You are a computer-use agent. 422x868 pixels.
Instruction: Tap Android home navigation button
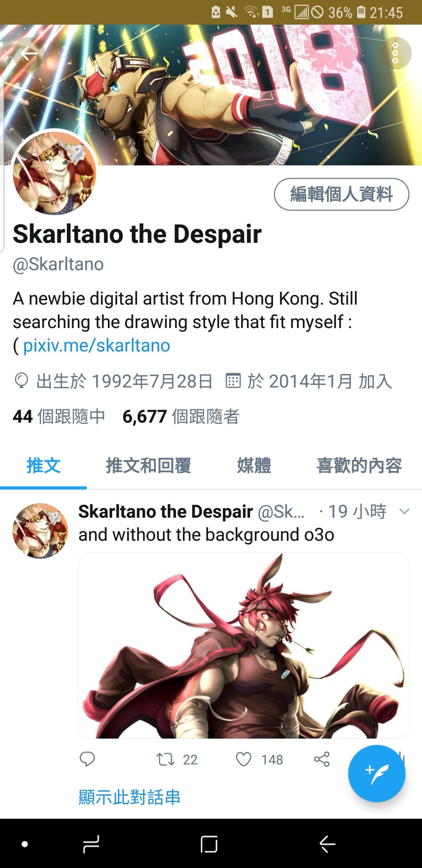[x=209, y=844]
